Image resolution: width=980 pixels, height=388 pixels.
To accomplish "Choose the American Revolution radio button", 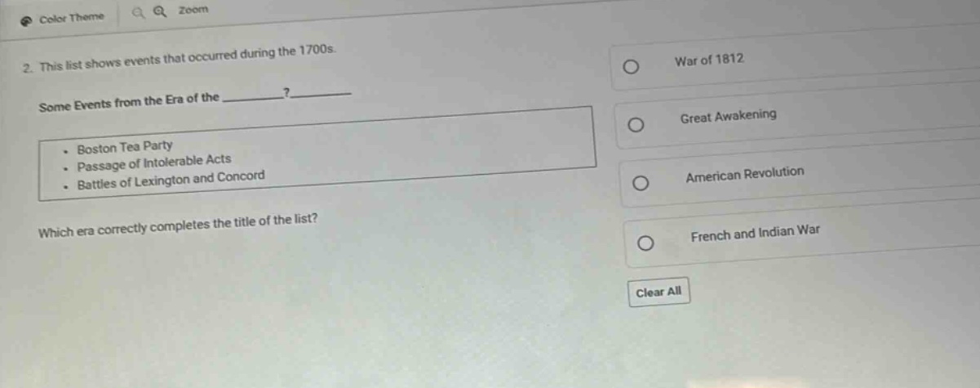I will point(642,182).
